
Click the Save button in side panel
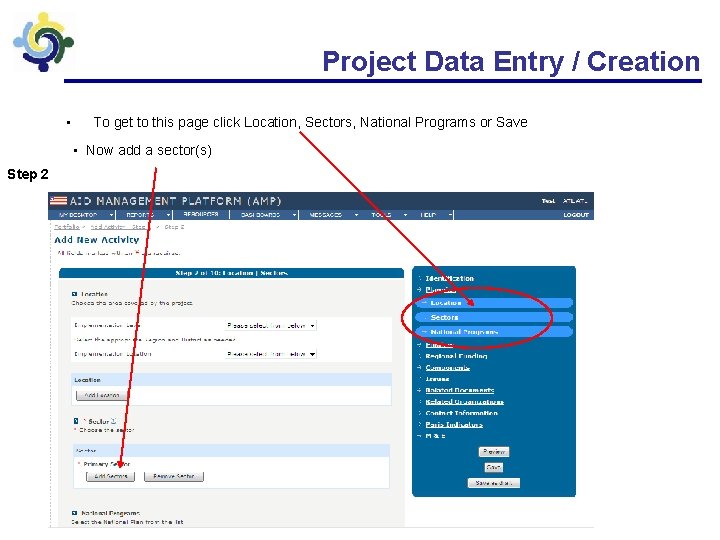494,467
